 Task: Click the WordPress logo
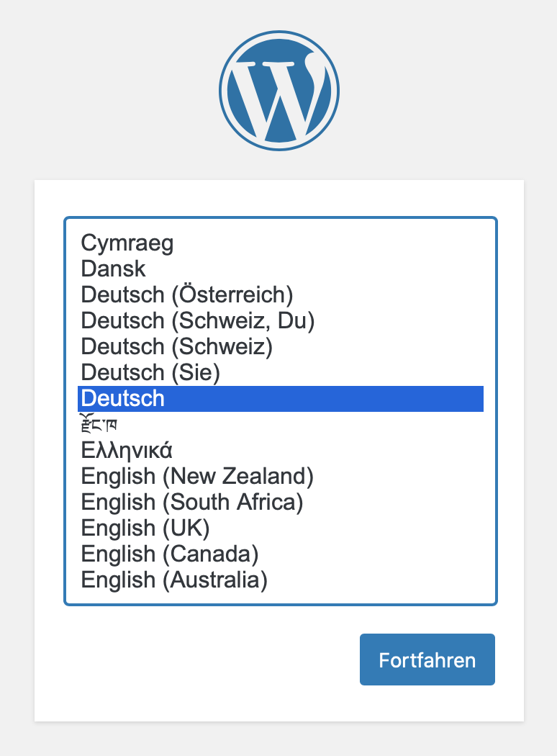pos(279,91)
